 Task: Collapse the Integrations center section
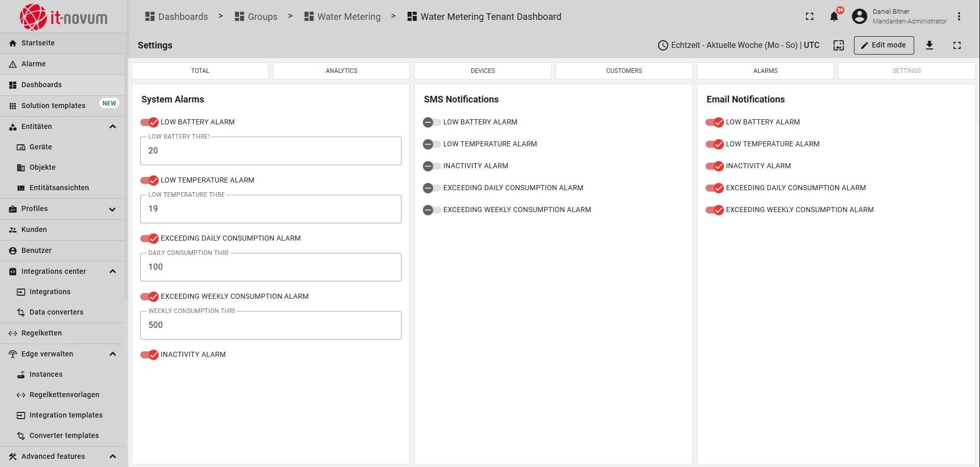tap(113, 271)
